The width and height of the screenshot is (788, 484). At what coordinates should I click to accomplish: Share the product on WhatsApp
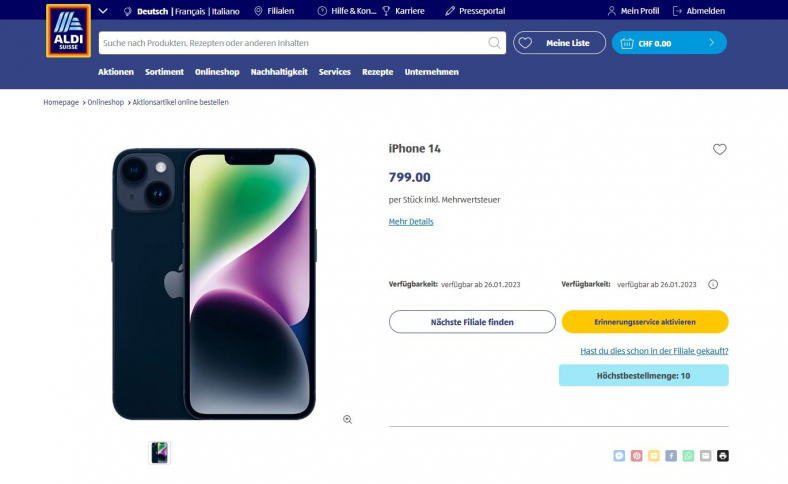coord(688,455)
